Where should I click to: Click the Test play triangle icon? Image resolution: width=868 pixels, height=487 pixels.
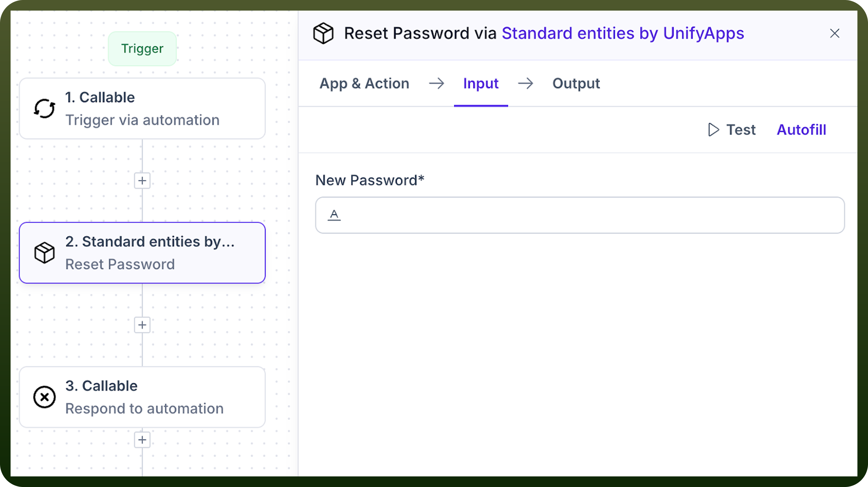pyautogui.click(x=713, y=130)
